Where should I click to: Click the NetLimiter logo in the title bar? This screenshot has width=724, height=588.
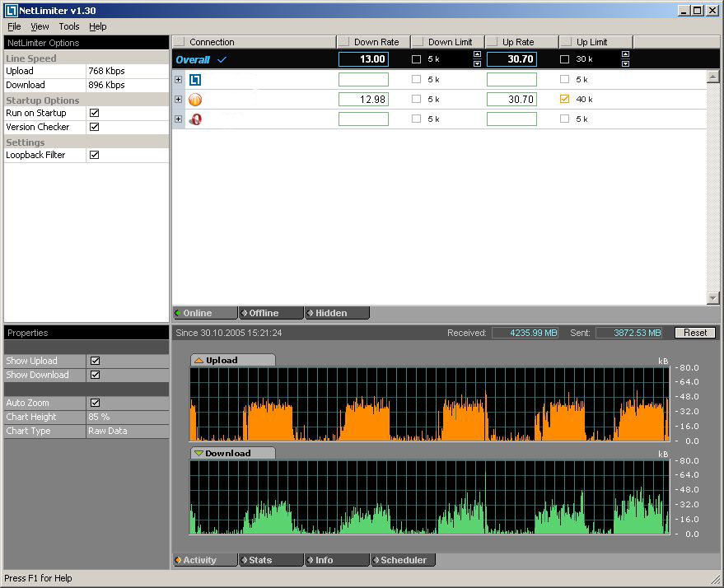point(11,11)
